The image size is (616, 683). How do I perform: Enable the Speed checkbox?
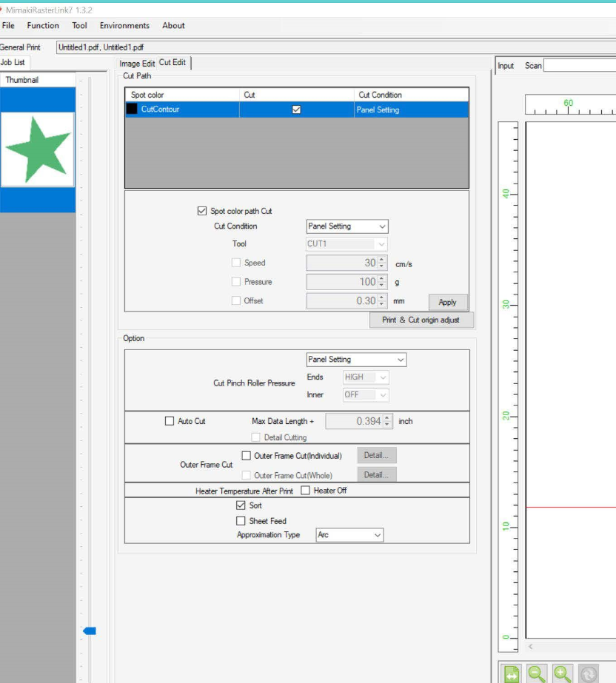point(236,263)
